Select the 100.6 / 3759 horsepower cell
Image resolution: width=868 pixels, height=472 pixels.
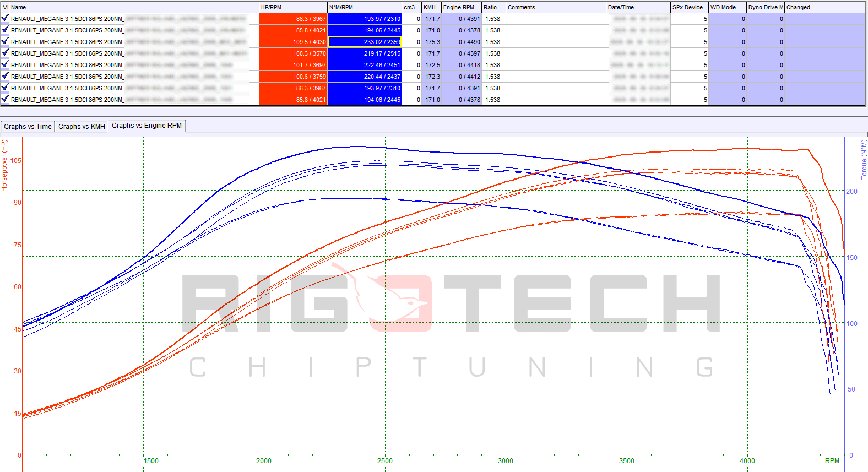pyautogui.click(x=293, y=77)
